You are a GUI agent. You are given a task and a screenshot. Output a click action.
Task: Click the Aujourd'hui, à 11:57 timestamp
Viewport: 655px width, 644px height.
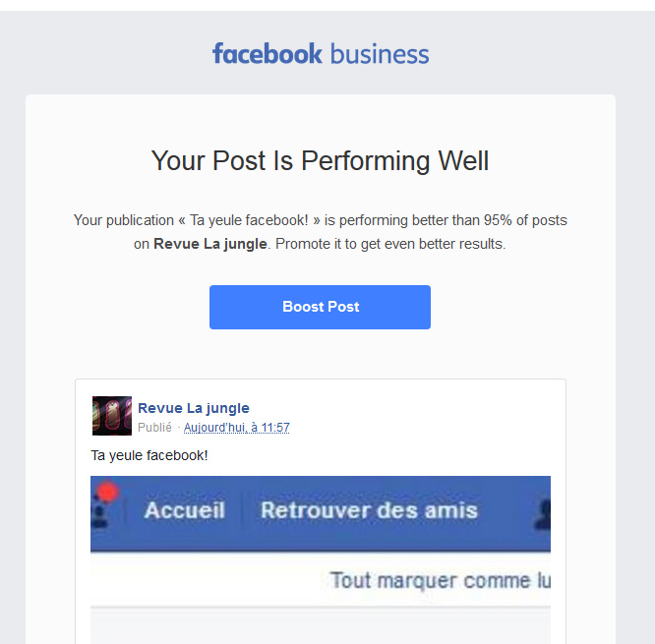pyautogui.click(x=236, y=428)
